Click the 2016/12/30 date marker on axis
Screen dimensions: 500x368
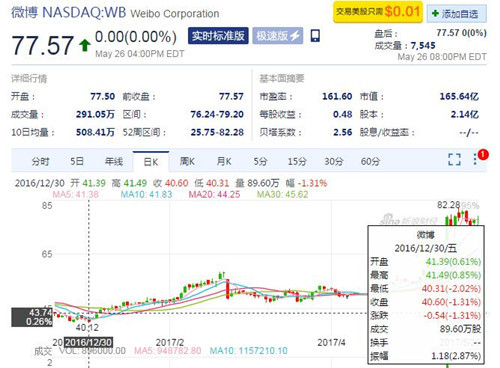coord(89,342)
